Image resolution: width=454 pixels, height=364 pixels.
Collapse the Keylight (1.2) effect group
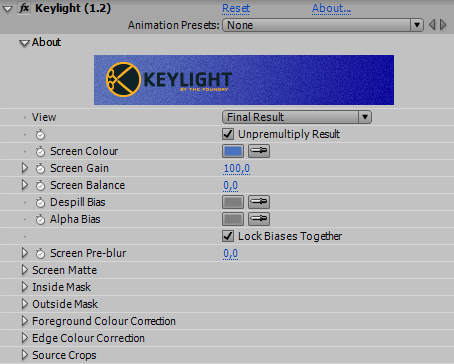[x=7, y=9]
